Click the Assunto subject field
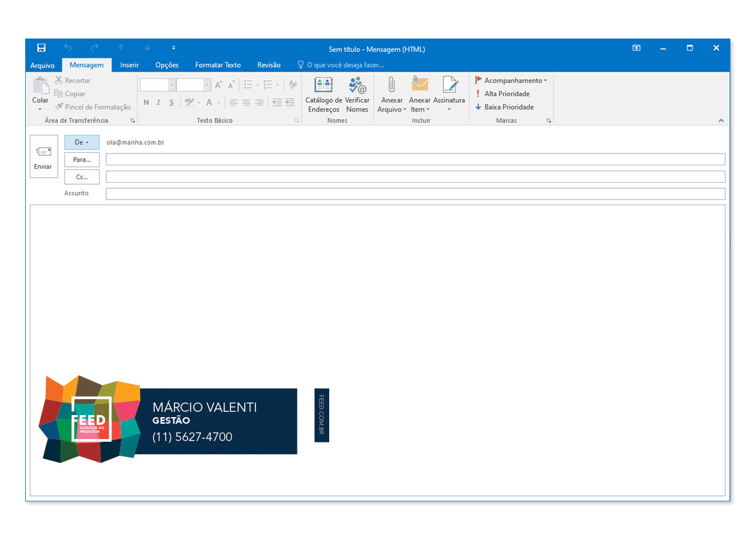The width and height of the screenshot is (756, 540). 415,194
